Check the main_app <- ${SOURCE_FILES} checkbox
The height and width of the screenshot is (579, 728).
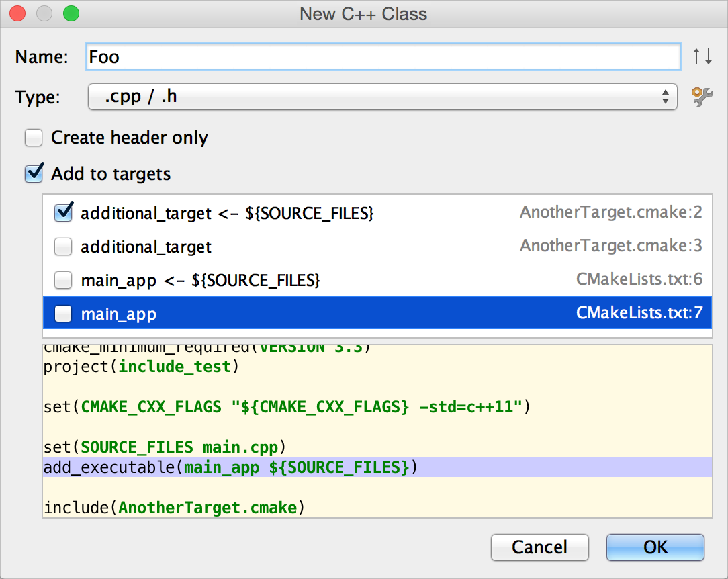[x=62, y=281]
